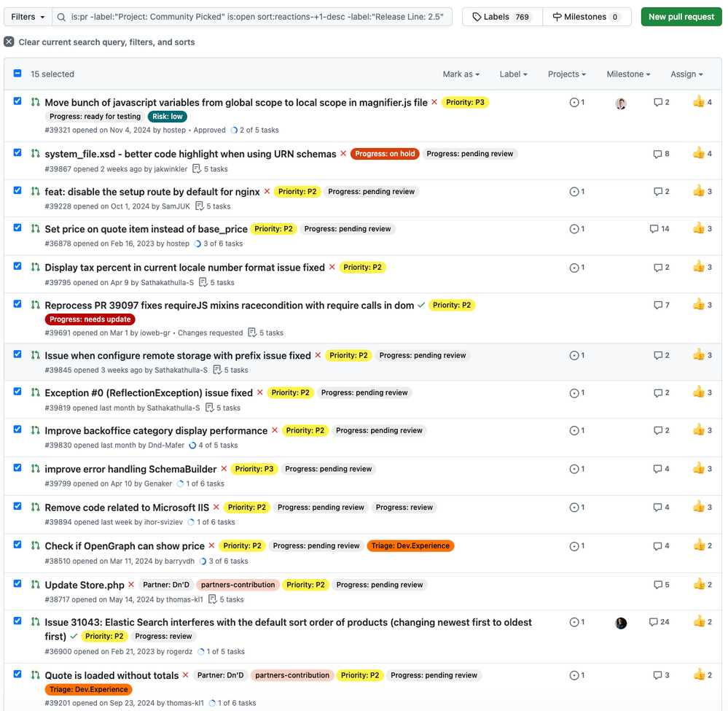Uncheck the Remove code related to Microsoft IIS PR
Image resolution: width=728 pixels, height=711 pixels.
tap(17, 506)
